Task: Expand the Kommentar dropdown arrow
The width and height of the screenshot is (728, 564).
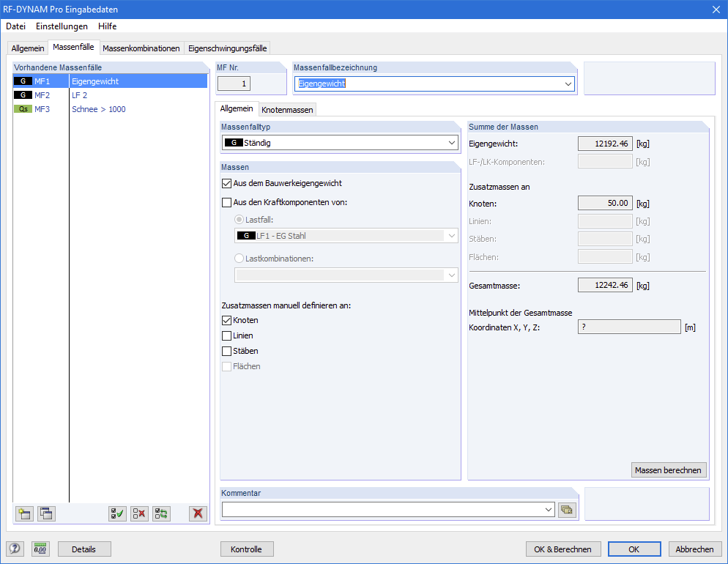Action: coord(549,510)
